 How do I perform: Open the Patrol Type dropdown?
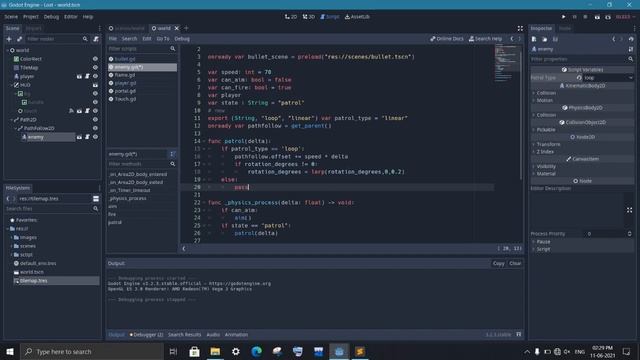click(609, 78)
